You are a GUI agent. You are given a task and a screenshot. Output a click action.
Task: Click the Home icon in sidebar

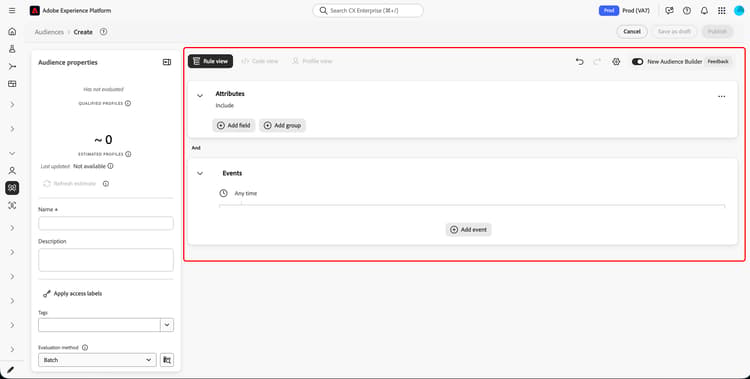click(x=12, y=32)
